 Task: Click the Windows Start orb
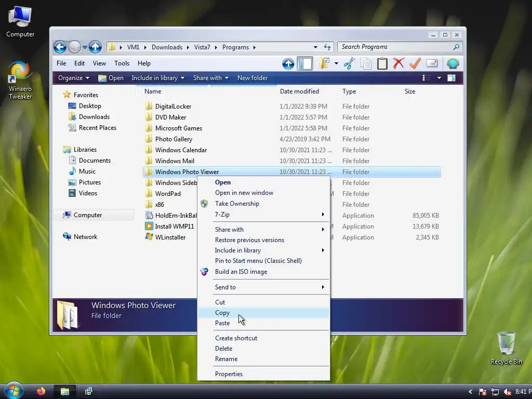(x=13, y=391)
